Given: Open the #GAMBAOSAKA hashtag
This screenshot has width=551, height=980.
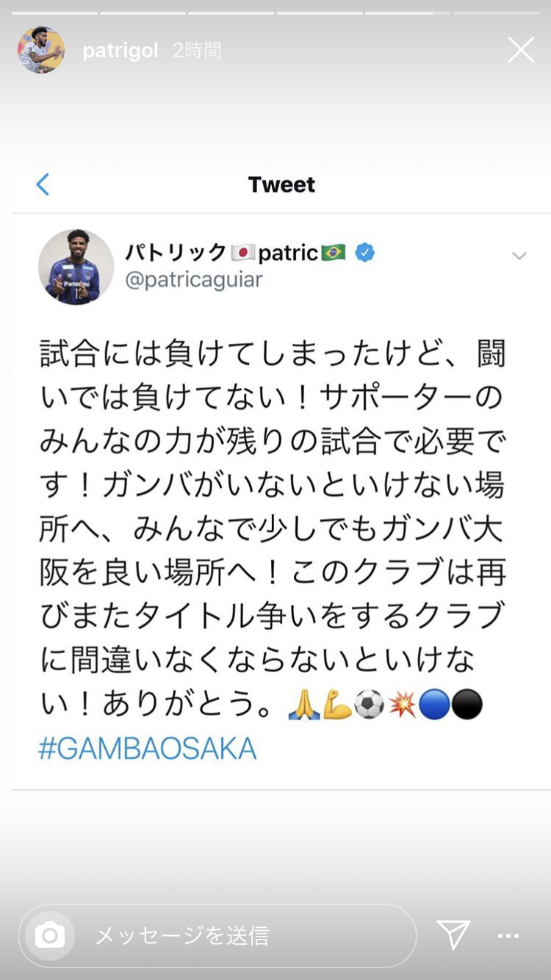Looking at the screenshot, I should coord(148,749).
